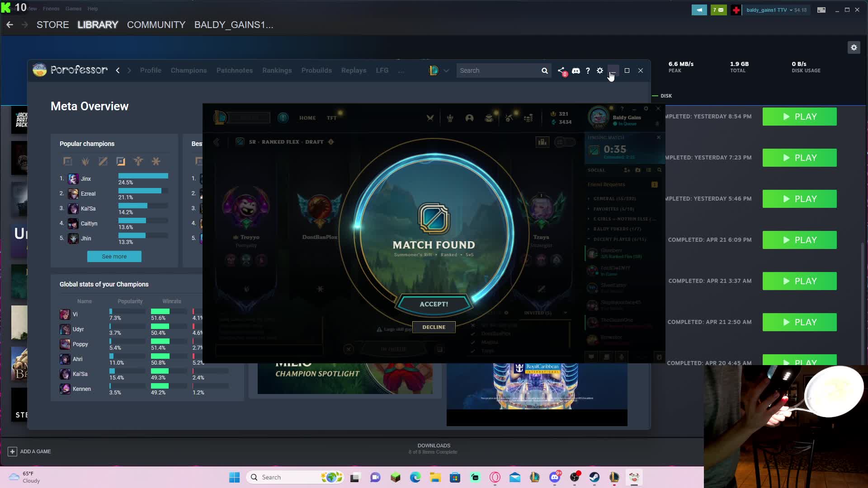Open Porofessor Champions tab
The width and height of the screenshot is (868, 488).
[189, 70]
